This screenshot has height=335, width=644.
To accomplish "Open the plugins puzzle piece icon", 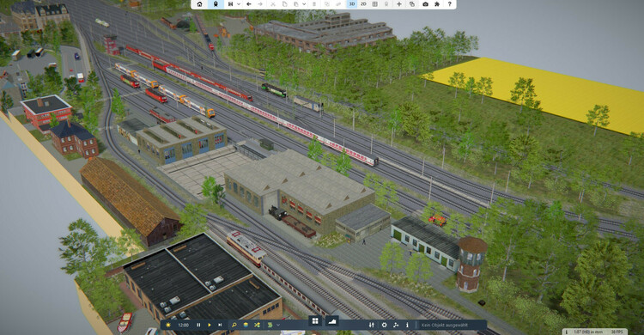I will (437, 4).
